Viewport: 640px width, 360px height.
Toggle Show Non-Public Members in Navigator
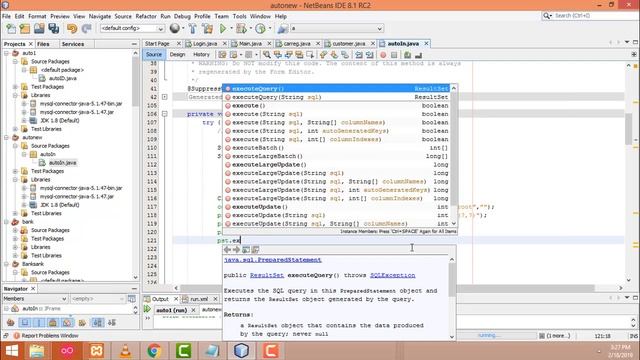53,322
